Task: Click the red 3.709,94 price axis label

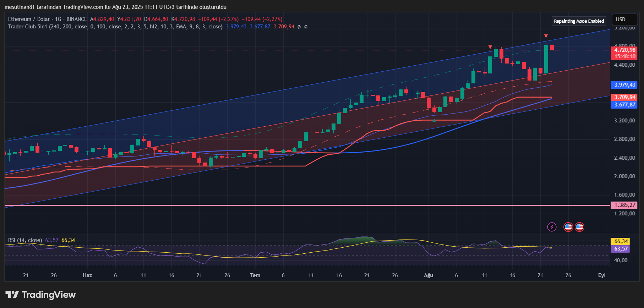Action: click(x=624, y=97)
